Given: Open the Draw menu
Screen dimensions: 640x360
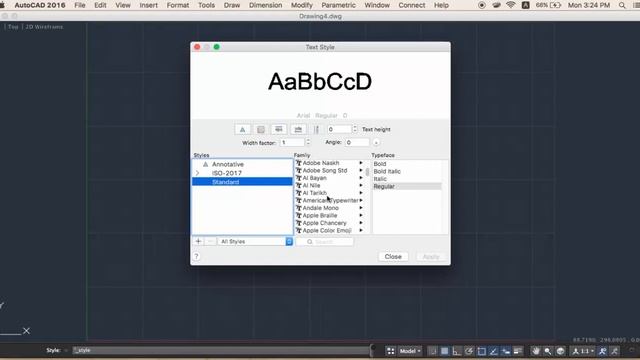Looking at the screenshot, I should click(x=232, y=5).
